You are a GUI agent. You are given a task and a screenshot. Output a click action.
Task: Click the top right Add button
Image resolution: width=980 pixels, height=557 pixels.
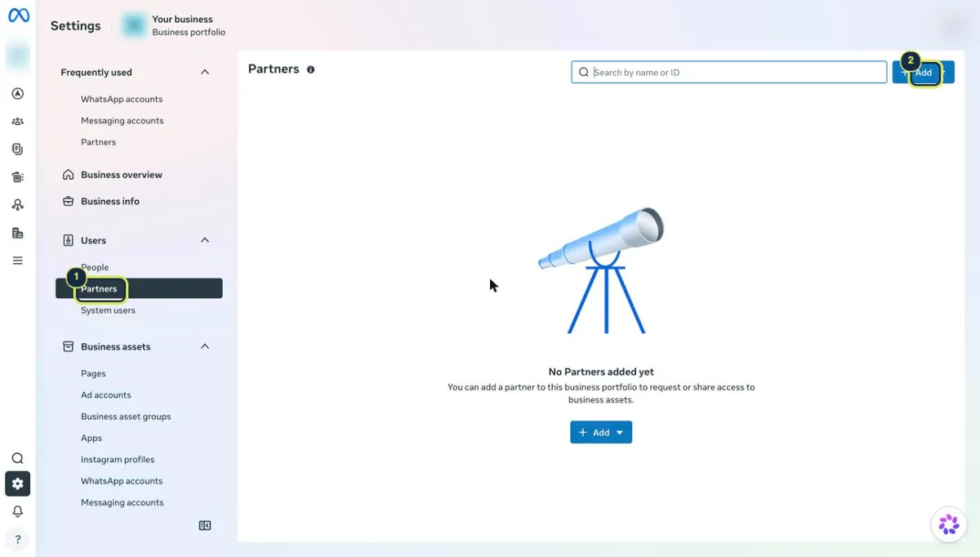click(x=923, y=72)
